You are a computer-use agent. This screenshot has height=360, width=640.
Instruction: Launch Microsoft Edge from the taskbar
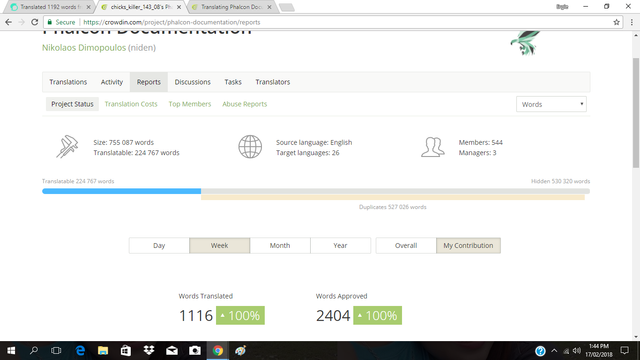click(x=80, y=351)
